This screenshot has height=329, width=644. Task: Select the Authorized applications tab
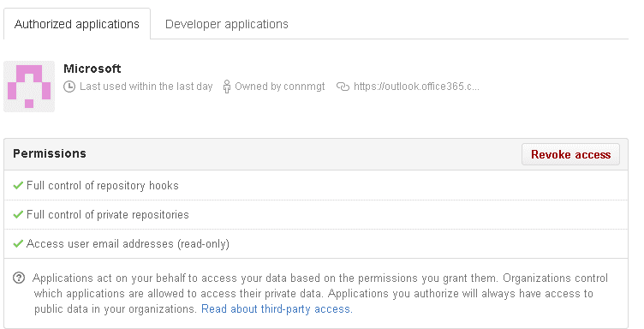point(77,24)
